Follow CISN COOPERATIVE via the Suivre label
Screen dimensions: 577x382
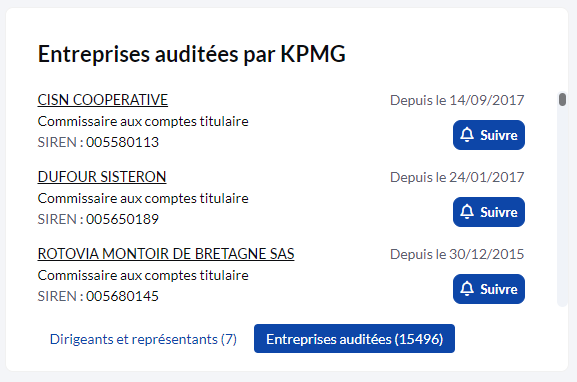[499, 135]
